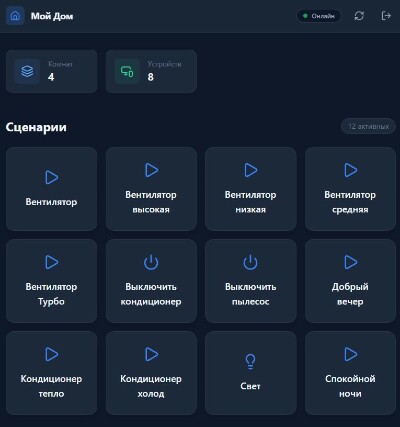Click the power icon on Выключить пылесос

[250, 262]
